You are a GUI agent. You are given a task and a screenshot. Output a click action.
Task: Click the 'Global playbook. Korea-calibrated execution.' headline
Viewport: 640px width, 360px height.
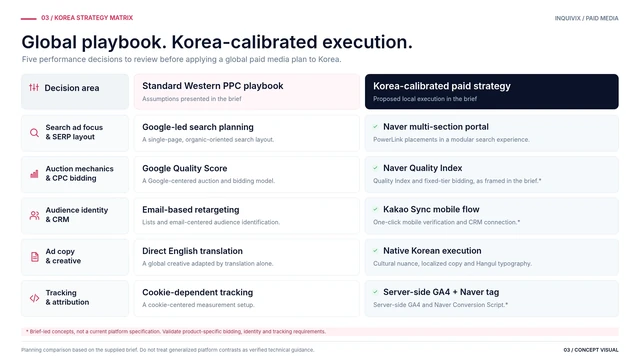pyautogui.click(x=217, y=42)
